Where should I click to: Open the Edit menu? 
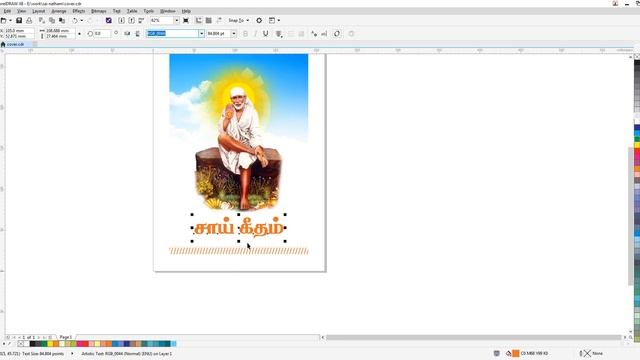point(7,11)
